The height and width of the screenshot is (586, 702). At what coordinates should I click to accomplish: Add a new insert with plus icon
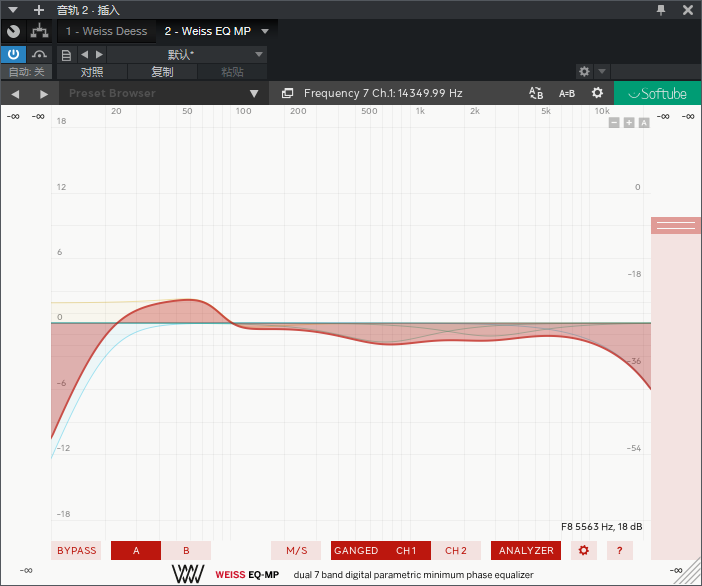click(x=39, y=9)
